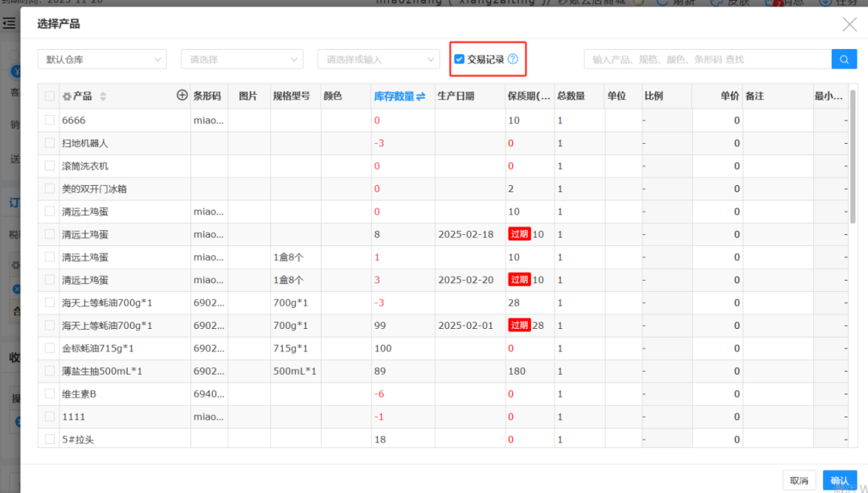
Task: Click the 生产日期 column header
Action: tap(456, 96)
